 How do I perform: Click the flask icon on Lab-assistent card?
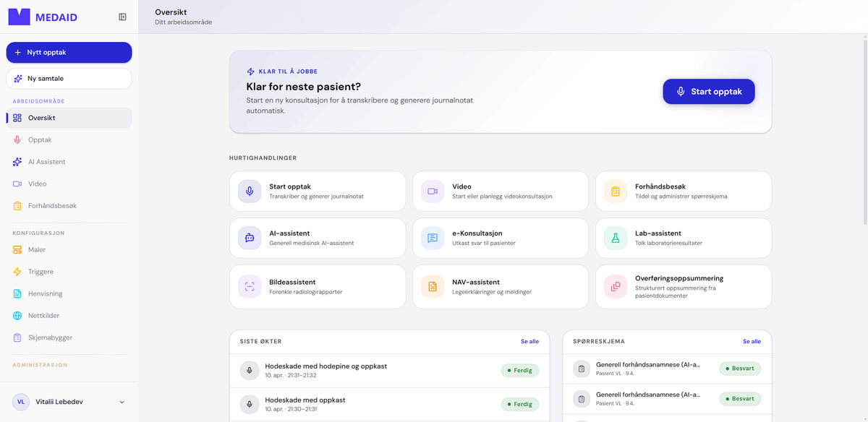[616, 238]
